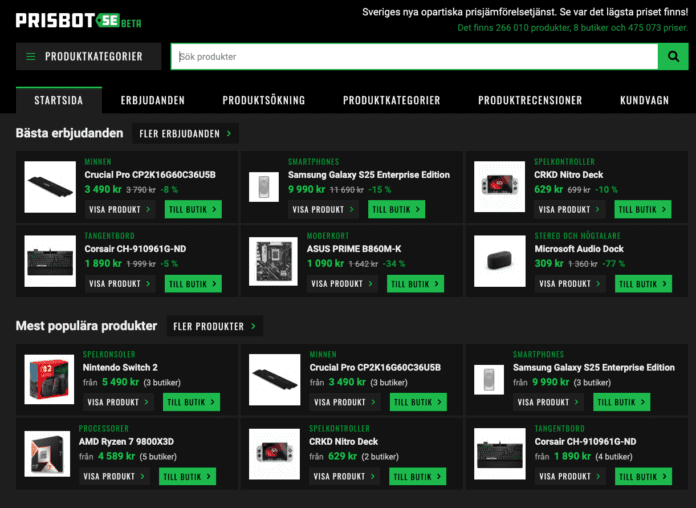Click the Stereo och högtalare category link
Screen dimensions: 696x508
click(x=577, y=236)
